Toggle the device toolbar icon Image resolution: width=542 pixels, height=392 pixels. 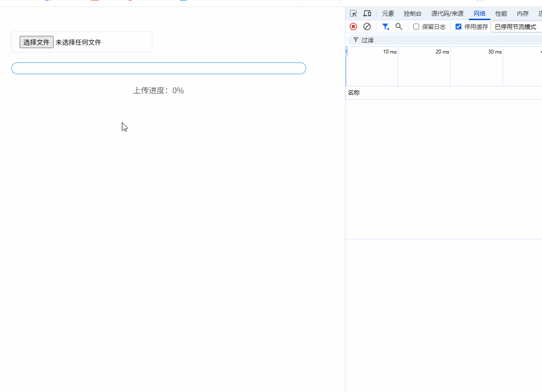coord(367,13)
